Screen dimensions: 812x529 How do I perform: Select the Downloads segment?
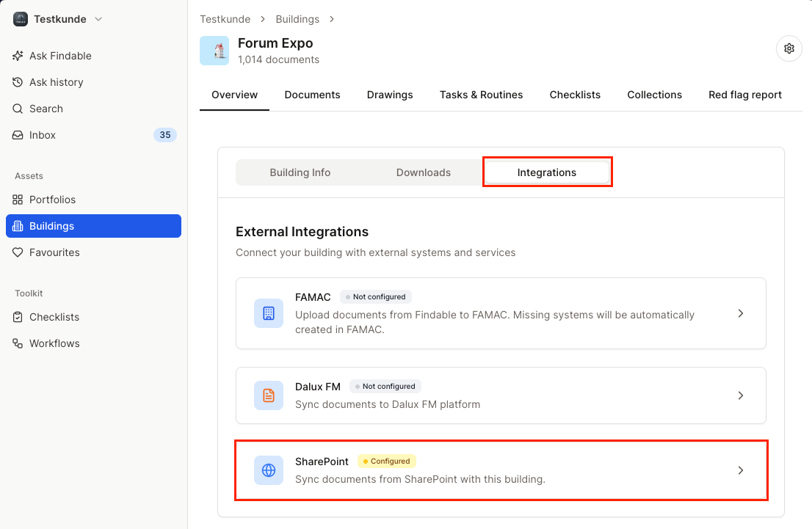tap(423, 172)
